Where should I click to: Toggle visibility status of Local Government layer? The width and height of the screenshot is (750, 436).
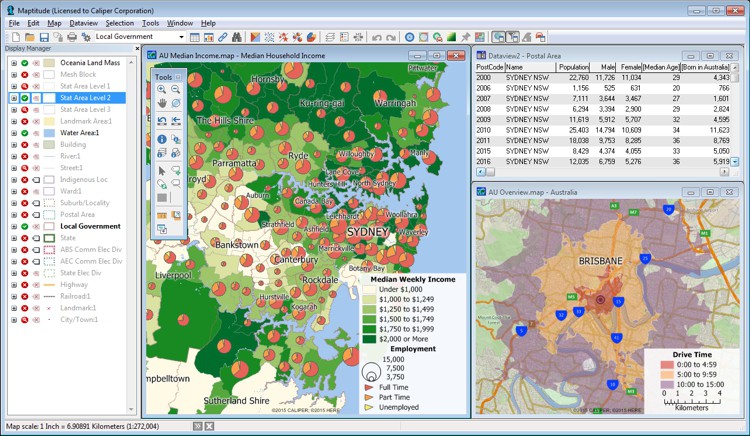click(24, 226)
